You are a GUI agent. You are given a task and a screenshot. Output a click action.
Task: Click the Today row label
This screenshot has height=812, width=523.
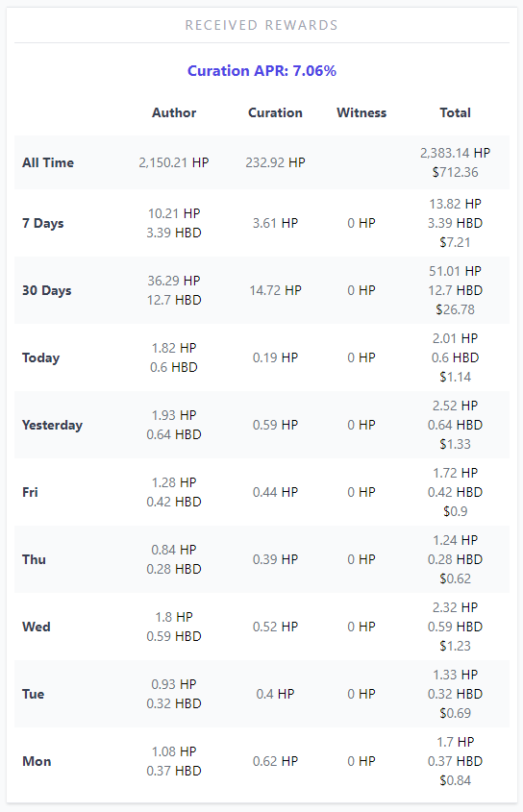41,357
